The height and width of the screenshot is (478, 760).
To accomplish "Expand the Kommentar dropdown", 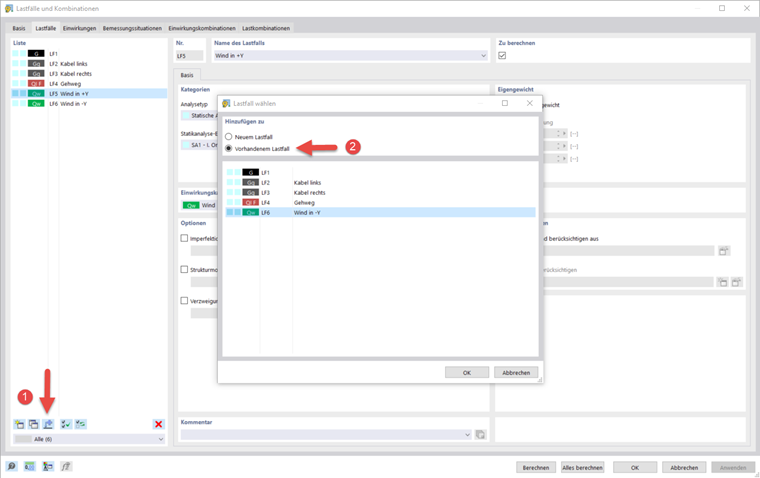I will coord(468,434).
